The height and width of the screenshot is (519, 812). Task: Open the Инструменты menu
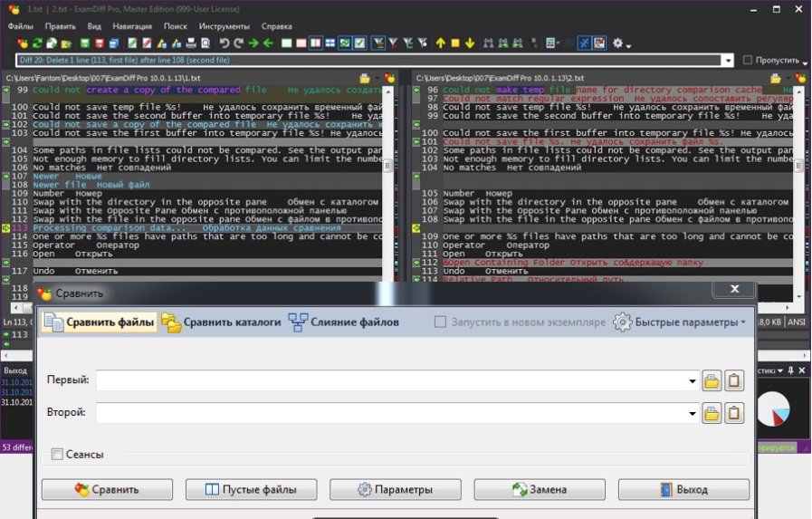(x=224, y=26)
